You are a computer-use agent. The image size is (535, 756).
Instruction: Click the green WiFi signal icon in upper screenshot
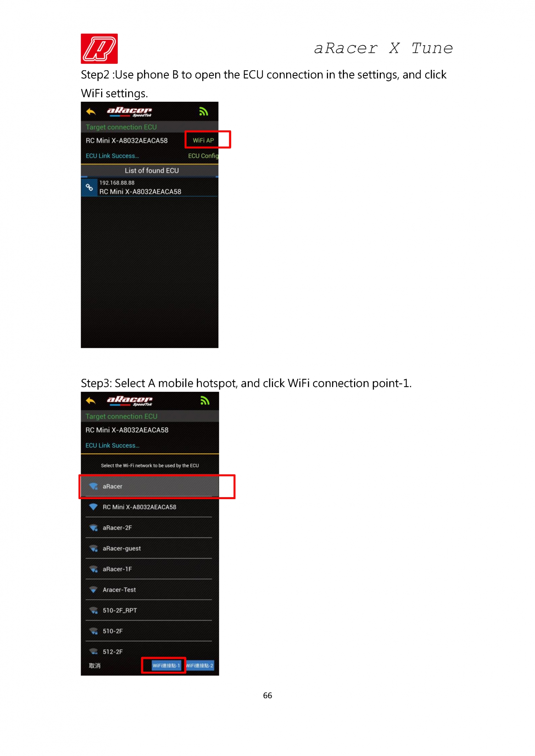[204, 111]
